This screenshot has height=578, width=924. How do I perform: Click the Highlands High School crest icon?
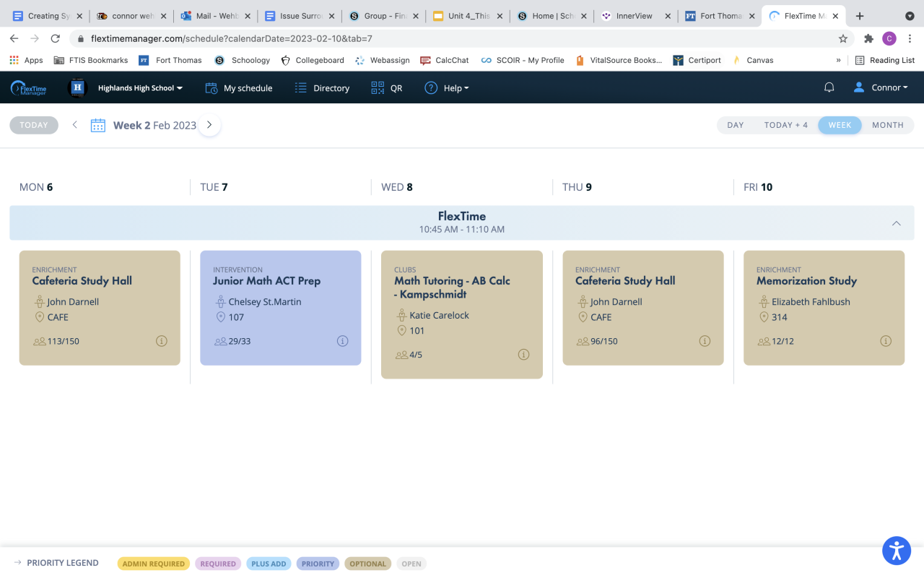click(x=77, y=88)
